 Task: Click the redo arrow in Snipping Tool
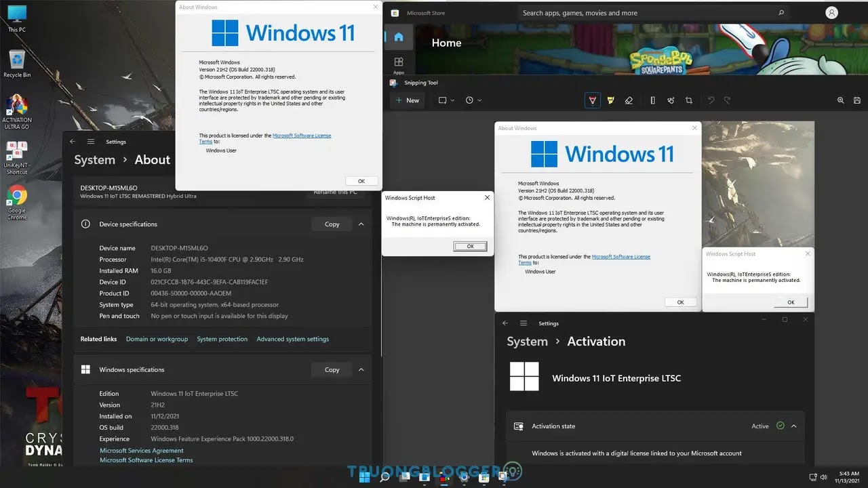click(x=727, y=100)
